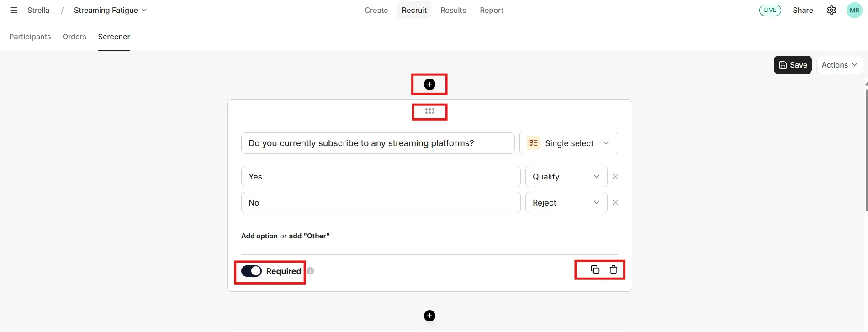Toggle the Required switch off
The height and width of the screenshot is (332, 868).
pos(251,271)
